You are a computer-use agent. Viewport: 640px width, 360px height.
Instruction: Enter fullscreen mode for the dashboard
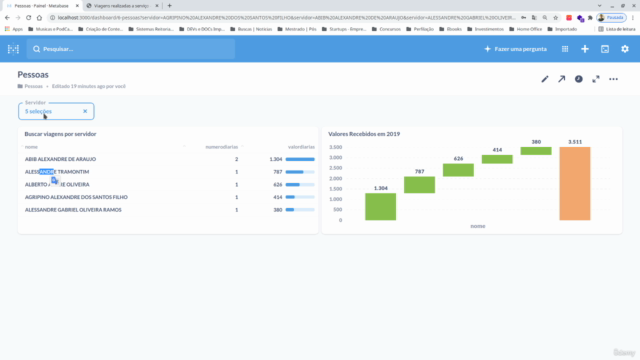[596, 79]
